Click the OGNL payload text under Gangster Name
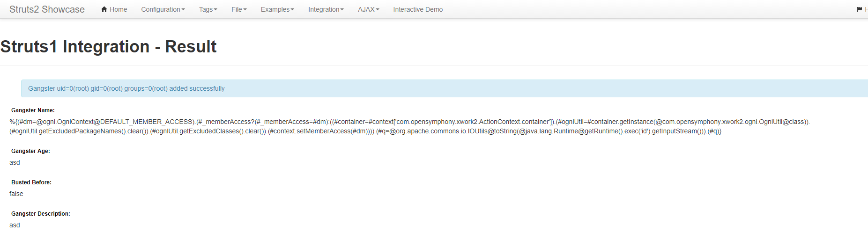Screen dimensions: 868x247 pyautogui.click(x=409, y=126)
